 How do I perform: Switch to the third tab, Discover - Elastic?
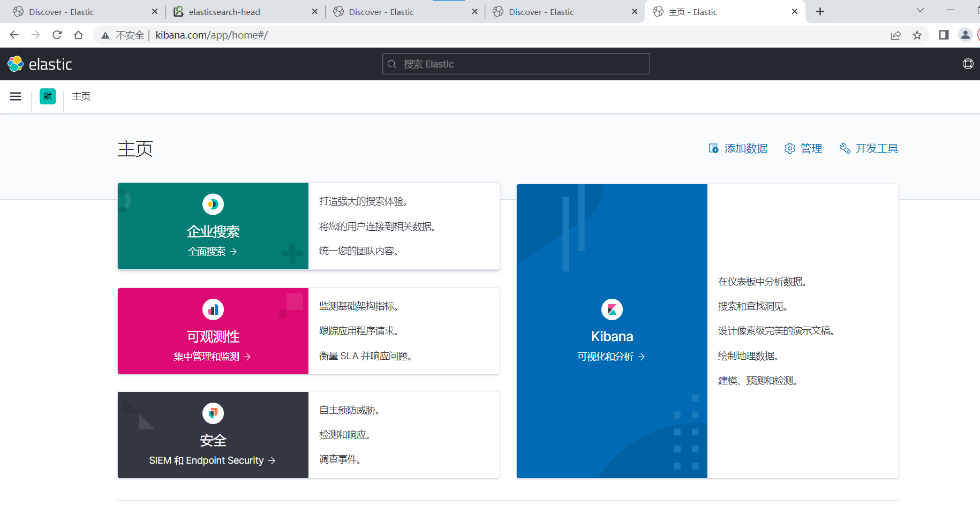(404, 12)
